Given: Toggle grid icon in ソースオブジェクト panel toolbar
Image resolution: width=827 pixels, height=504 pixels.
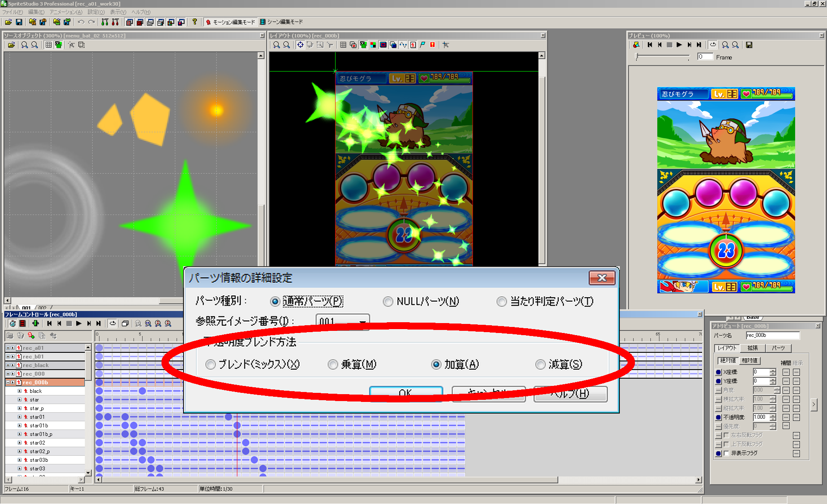Looking at the screenshot, I should (x=49, y=45).
